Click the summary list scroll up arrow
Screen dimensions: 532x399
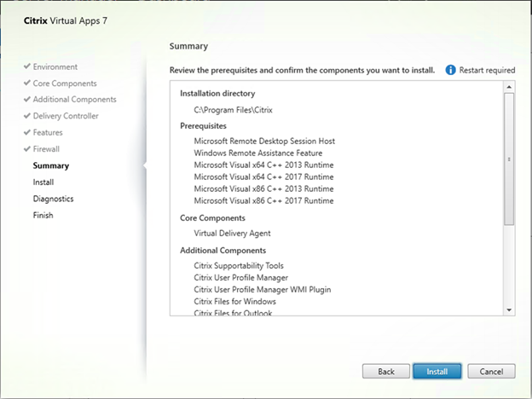[509, 87]
